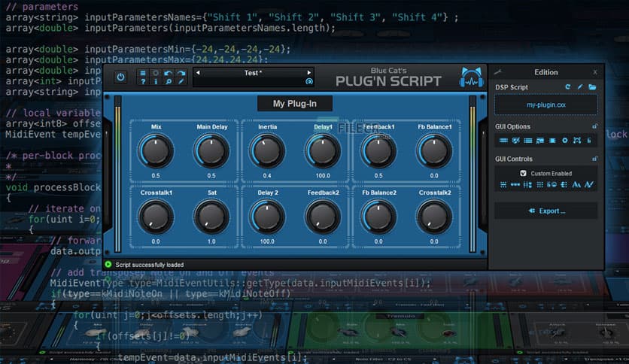629x364 pixels.
Task: Redo change with the redo arrow
Action: coord(181,73)
